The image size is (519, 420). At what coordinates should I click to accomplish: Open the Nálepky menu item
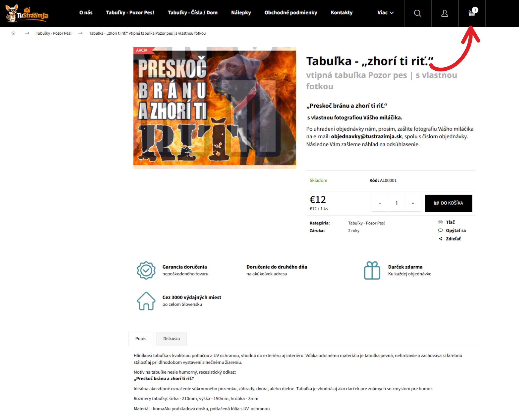click(241, 13)
